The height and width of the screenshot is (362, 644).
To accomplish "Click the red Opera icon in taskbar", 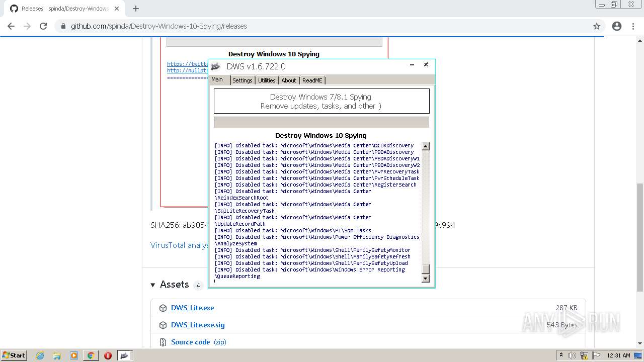I will (108, 355).
